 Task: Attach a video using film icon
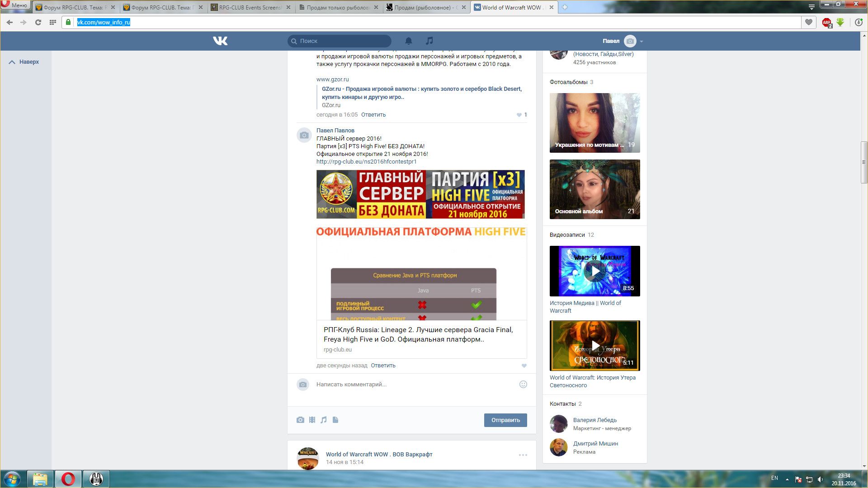click(x=312, y=420)
